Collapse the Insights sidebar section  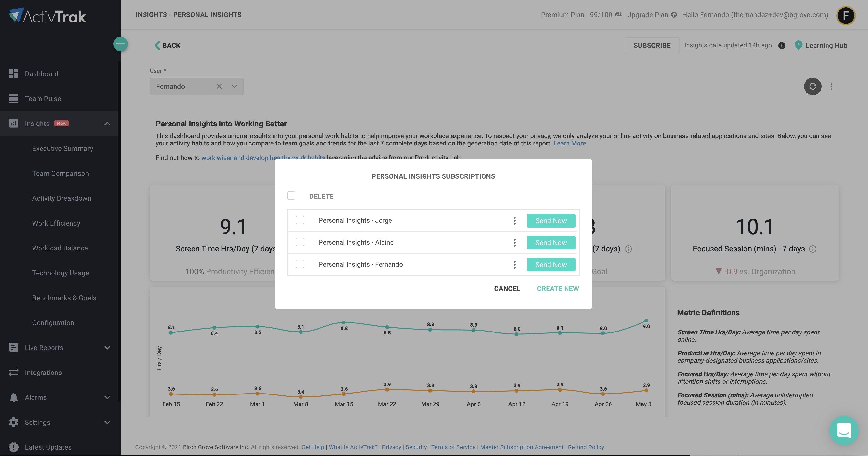107,123
